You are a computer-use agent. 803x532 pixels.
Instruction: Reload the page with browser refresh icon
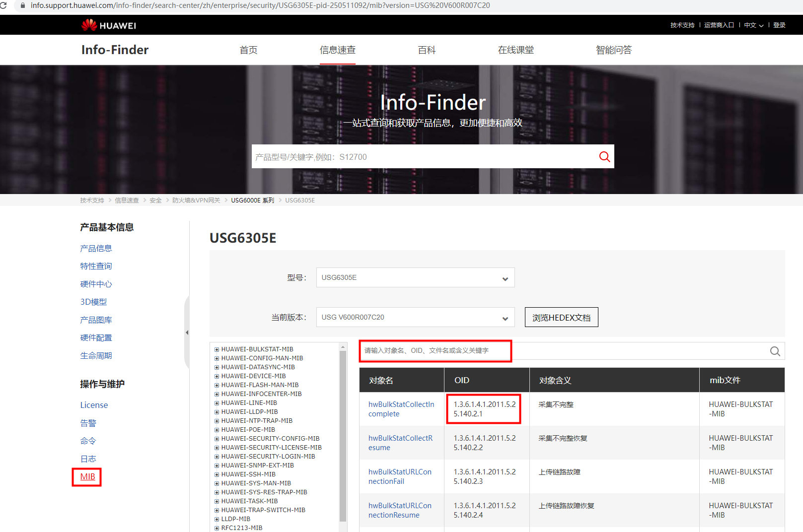(x=3, y=5)
